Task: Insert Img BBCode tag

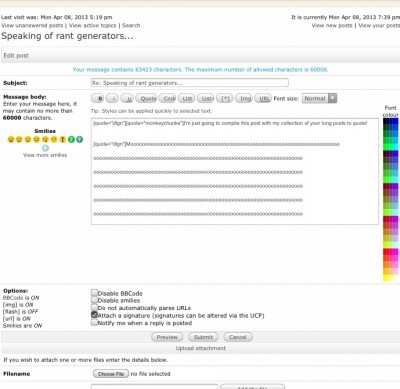Action: point(244,99)
